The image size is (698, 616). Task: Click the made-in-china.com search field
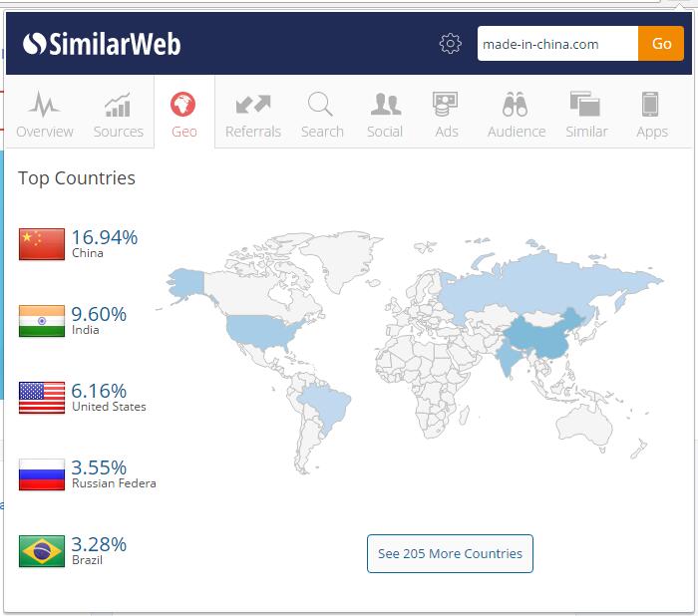556,44
